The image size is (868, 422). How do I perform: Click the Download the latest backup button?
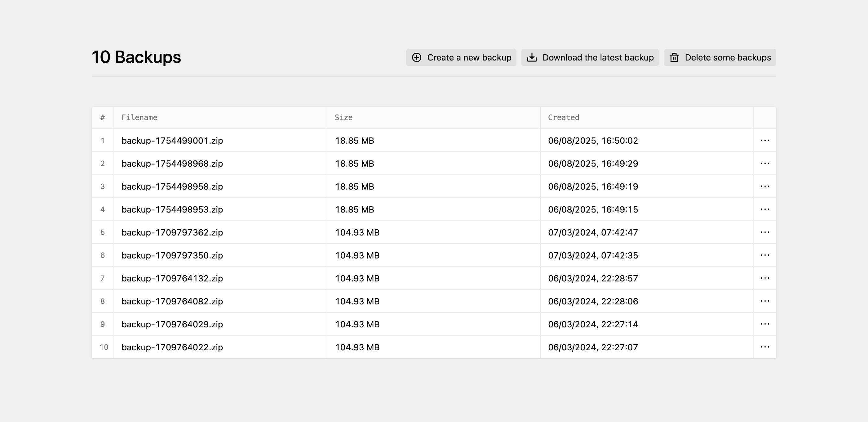tap(590, 57)
